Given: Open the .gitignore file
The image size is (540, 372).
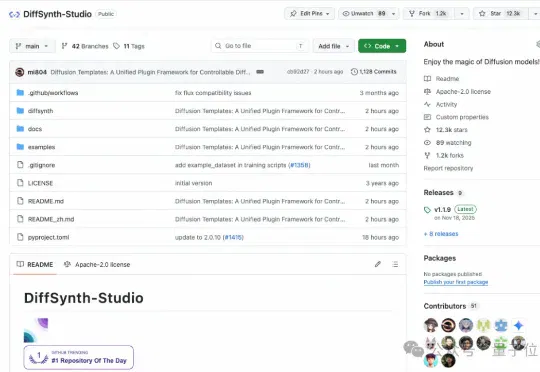Looking at the screenshot, I should (x=41, y=165).
